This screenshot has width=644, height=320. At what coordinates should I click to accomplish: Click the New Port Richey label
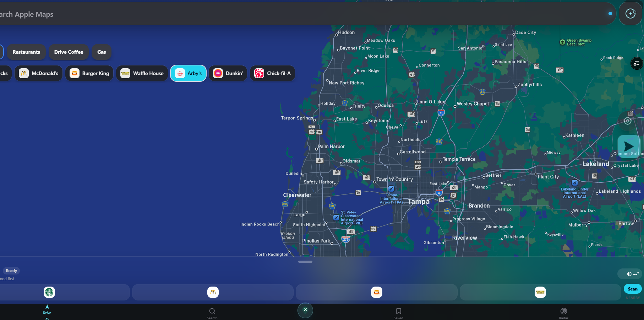(346, 83)
